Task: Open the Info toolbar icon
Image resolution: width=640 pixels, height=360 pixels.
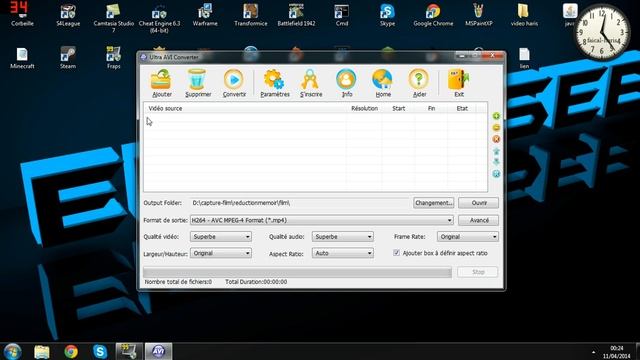Action: (x=347, y=83)
